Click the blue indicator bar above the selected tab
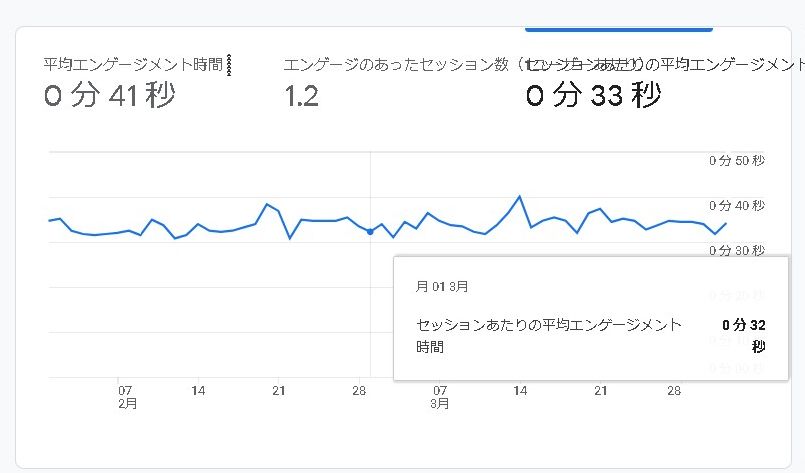This screenshot has height=473, width=805. (x=618, y=29)
